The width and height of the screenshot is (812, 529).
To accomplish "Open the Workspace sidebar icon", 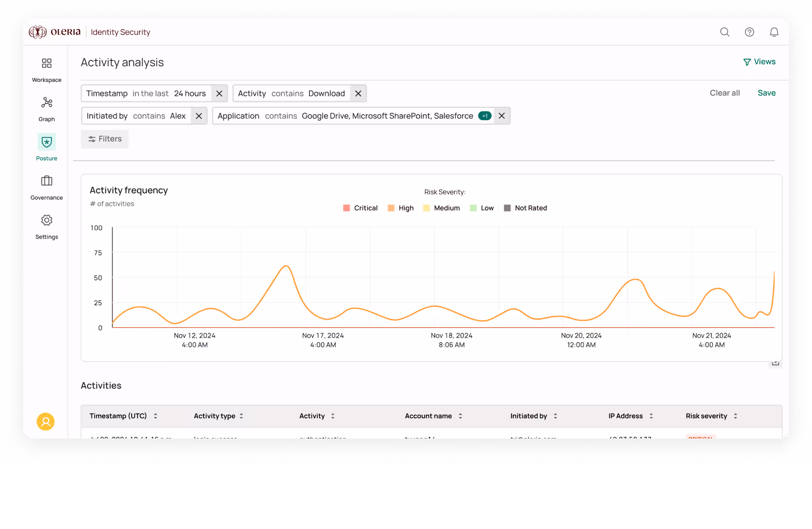I will point(46,63).
